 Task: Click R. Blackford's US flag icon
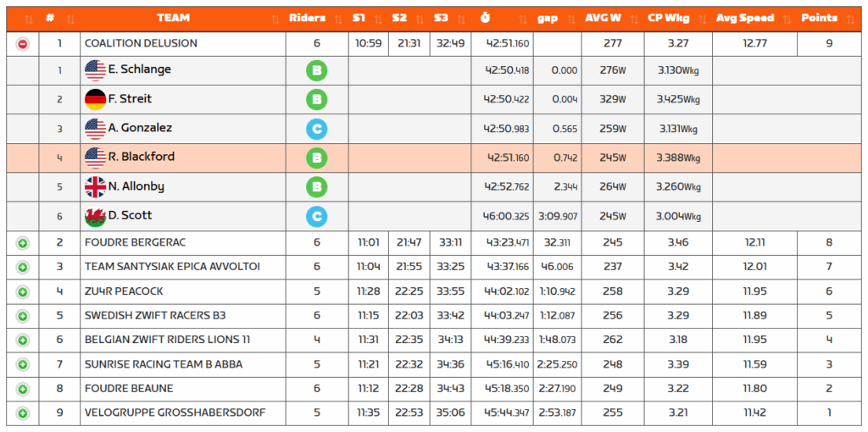(95, 158)
